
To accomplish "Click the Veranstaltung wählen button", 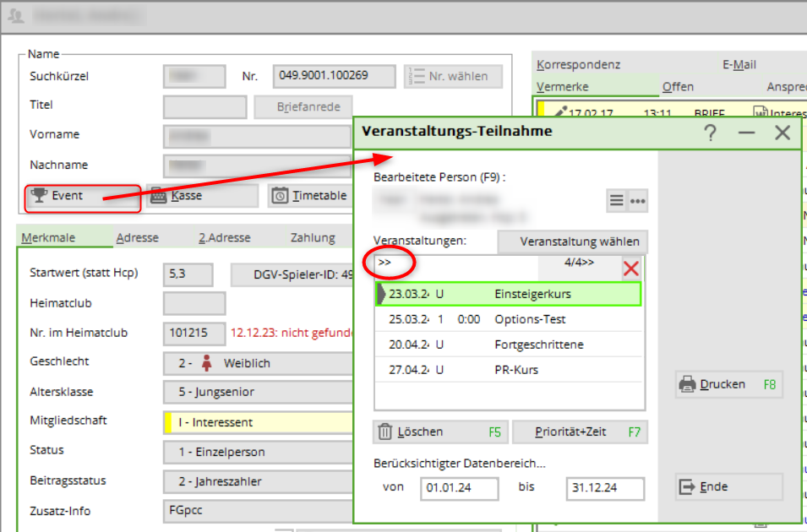I will point(573,242).
